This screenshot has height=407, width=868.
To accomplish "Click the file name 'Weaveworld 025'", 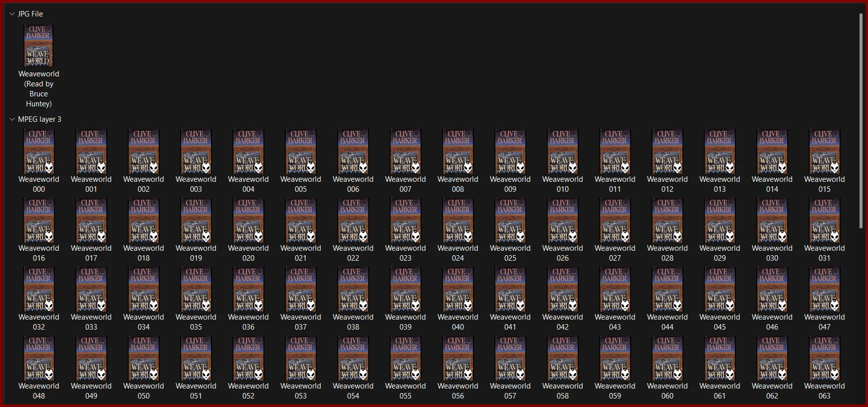I will 510,253.
